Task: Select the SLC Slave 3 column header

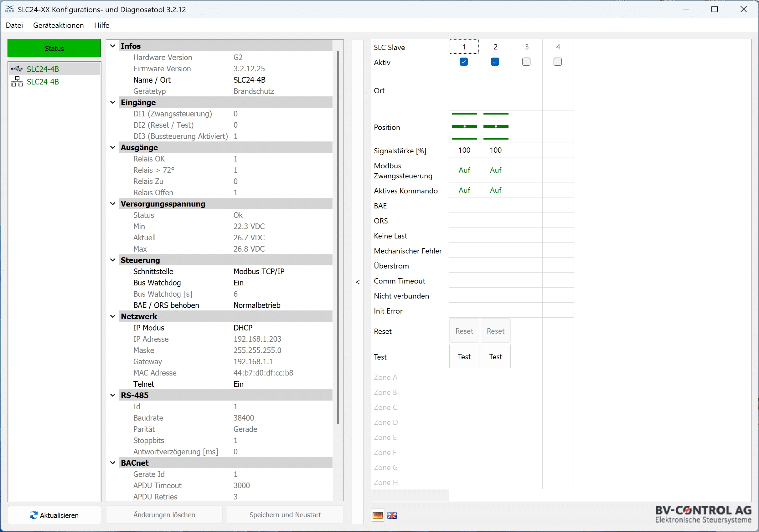Action: [x=527, y=47]
